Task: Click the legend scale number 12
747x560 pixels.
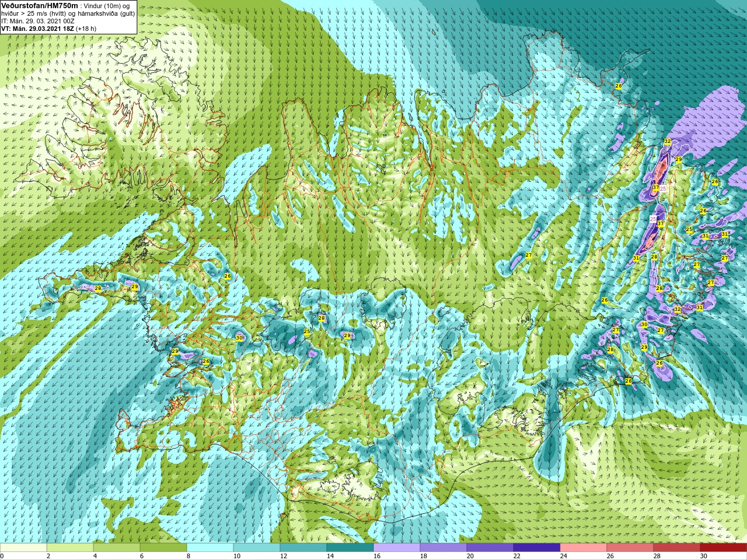Action: 284,556
